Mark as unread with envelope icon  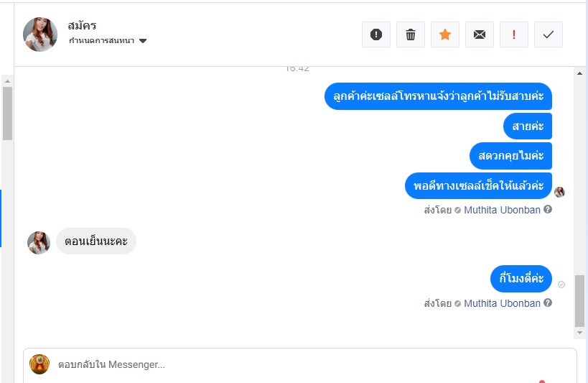480,34
